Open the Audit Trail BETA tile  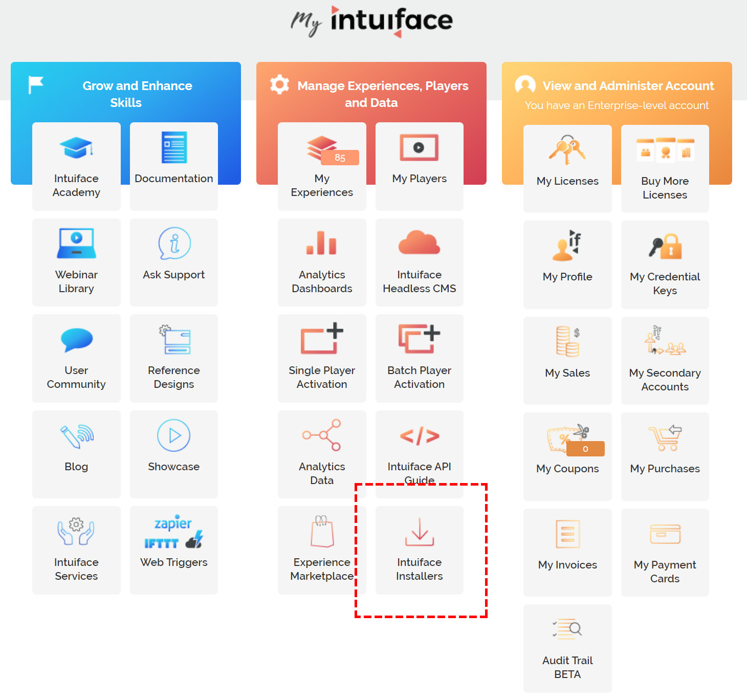[x=567, y=648]
